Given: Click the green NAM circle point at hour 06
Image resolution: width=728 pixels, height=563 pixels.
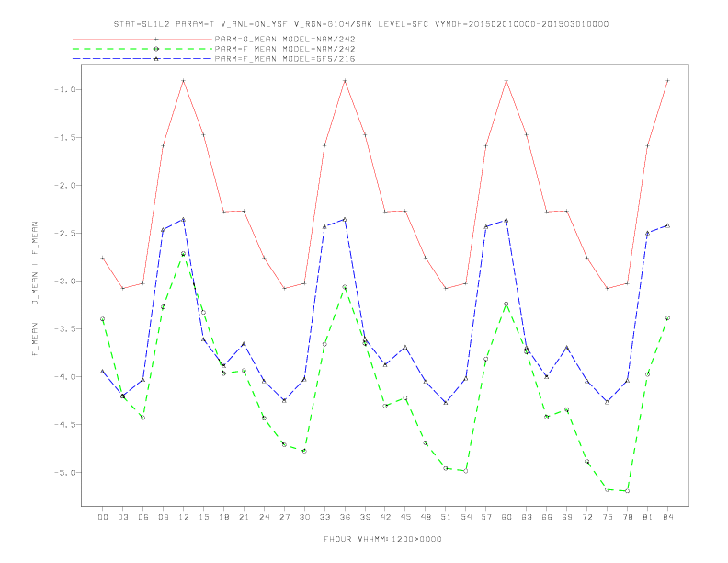Looking at the screenshot, I should [x=143, y=418].
